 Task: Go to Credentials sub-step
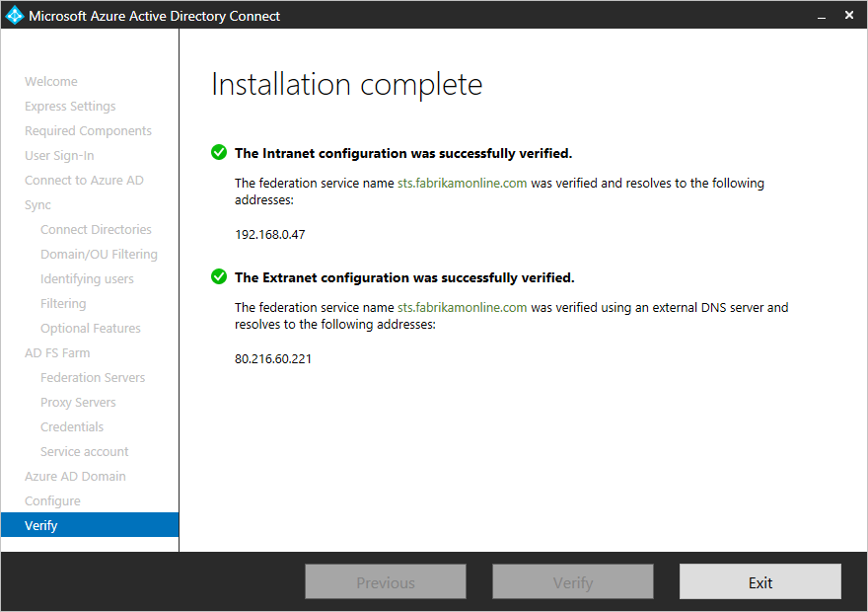coord(72,427)
